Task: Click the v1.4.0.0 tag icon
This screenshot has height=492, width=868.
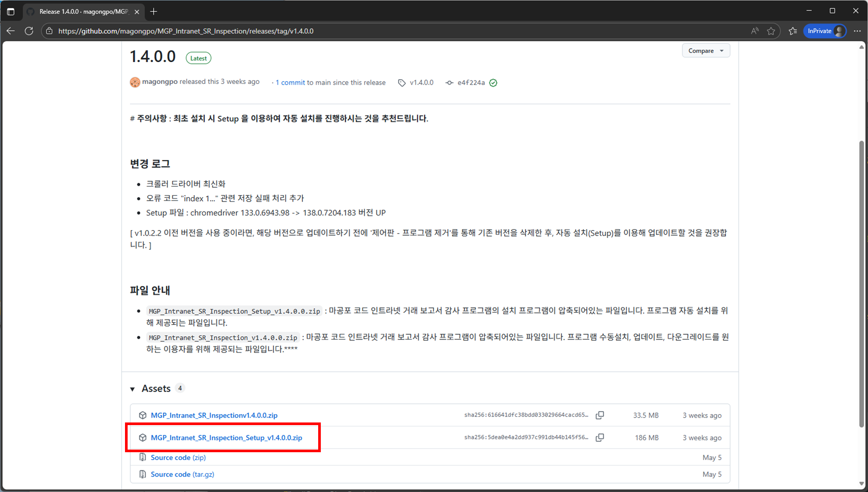Action: [x=402, y=83]
